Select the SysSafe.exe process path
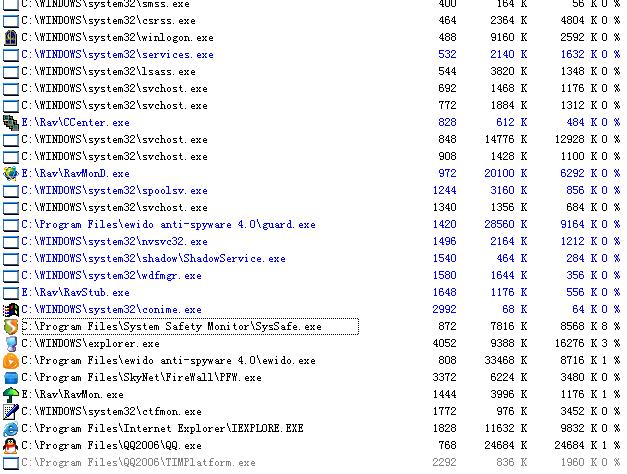The image size is (627, 474). (172, 326)
